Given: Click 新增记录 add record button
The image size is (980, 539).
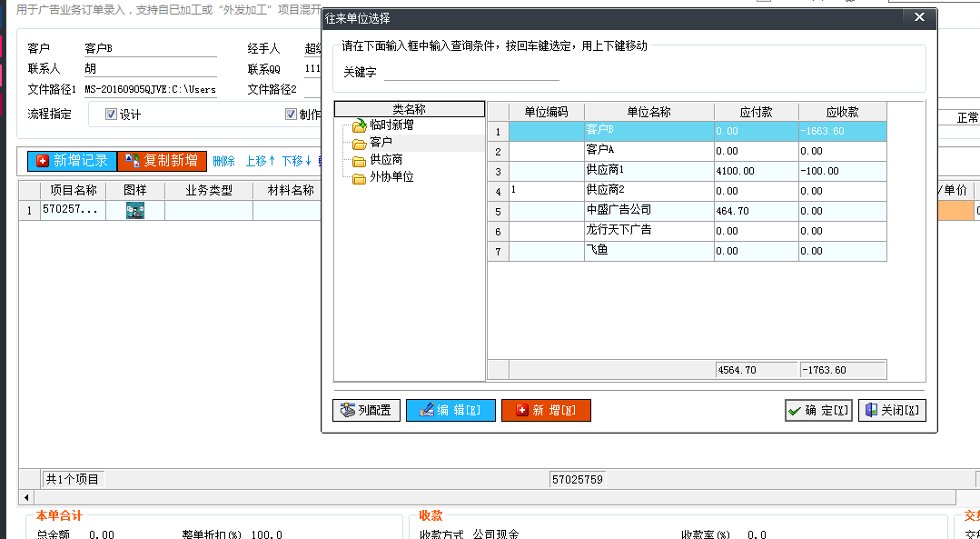Looking at the screenshot, I should [x=72, y=161].
